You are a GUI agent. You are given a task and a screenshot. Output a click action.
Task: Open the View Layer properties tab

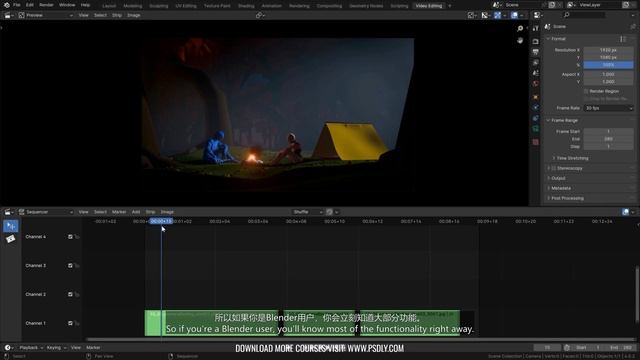pyautogui.click(x=536, y=62)
